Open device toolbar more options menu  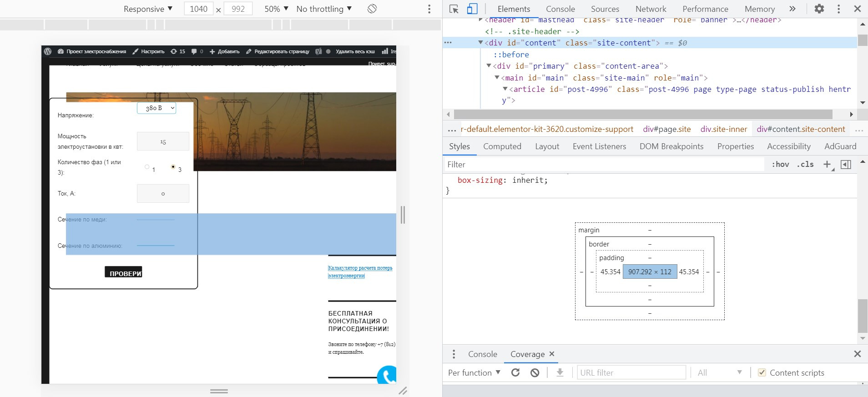[x=429, y=9]
